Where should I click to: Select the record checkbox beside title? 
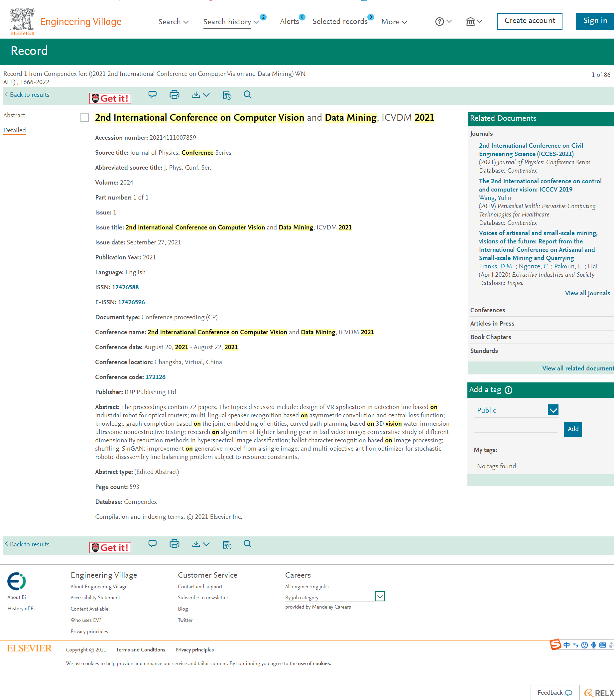click(84, 118)
